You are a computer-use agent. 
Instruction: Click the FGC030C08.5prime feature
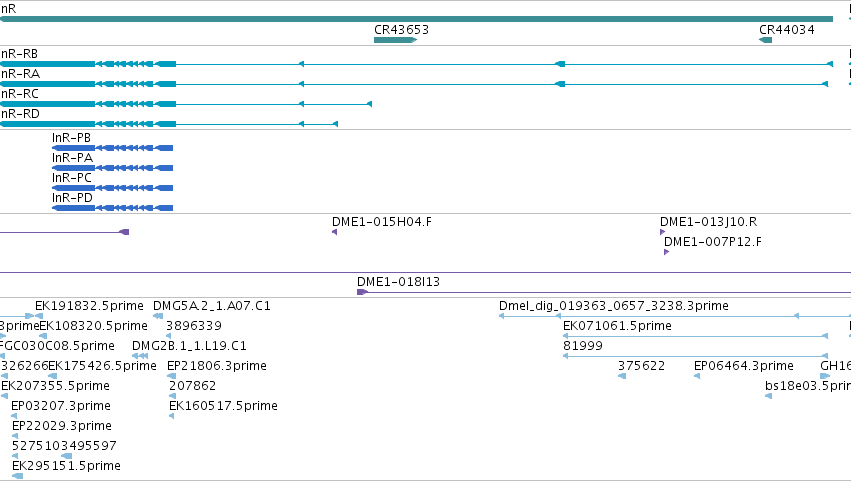tap(2, 356)
